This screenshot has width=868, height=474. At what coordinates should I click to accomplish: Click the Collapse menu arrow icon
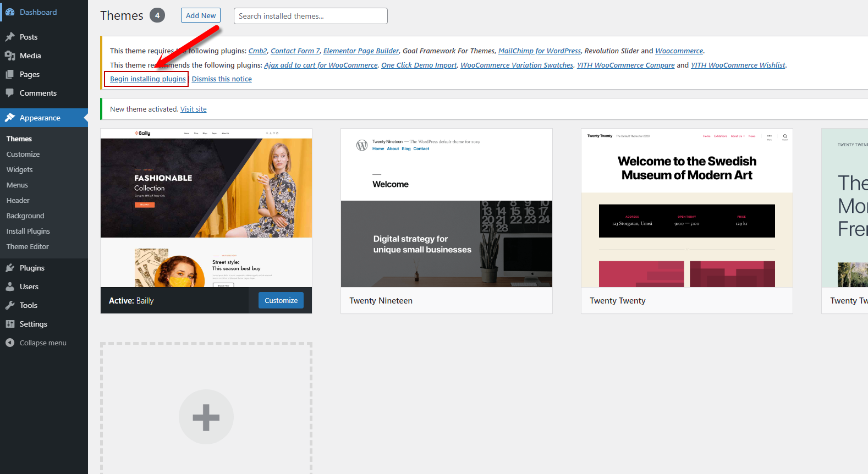tap(10, 343)
